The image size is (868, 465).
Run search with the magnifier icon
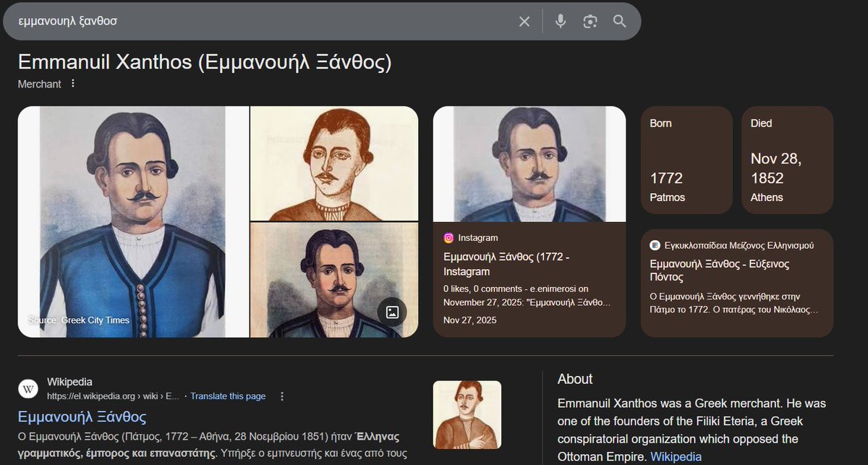coord(620,21)
